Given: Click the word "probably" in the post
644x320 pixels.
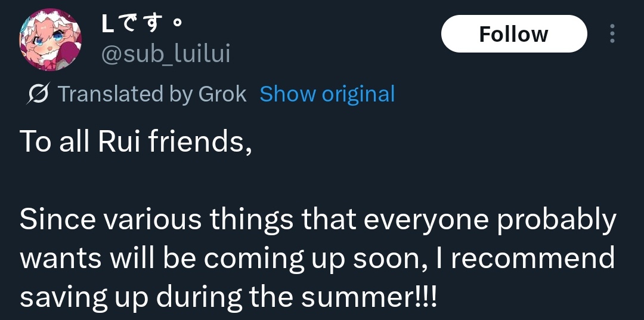Looking at the screenshot, I should 556,221.
